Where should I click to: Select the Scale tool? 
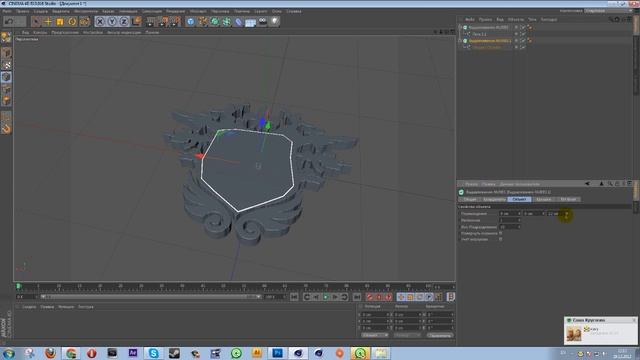(x=60, y=21)
